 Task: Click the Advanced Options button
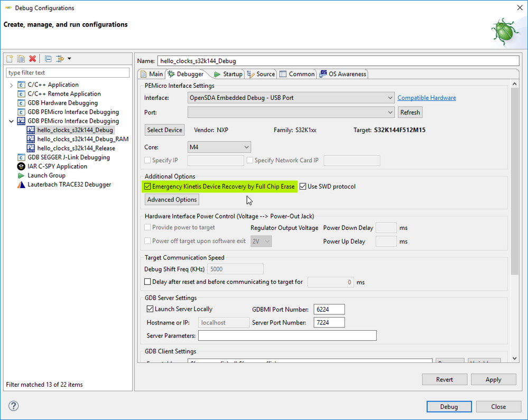click(x=172, y=200)
